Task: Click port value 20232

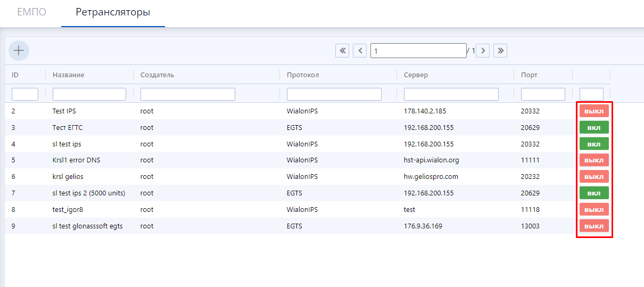Action: (x=530, y=177)
